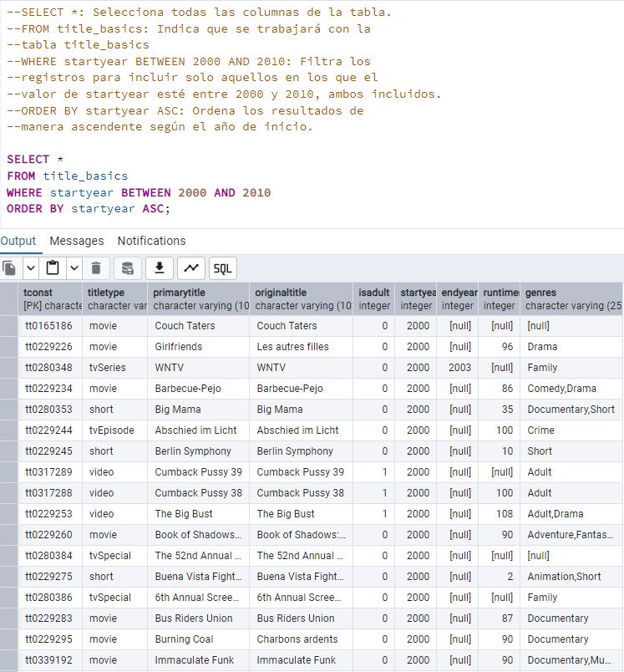Open the graph visualiser icon
The image size is (624, 672).
pos(191,268)
